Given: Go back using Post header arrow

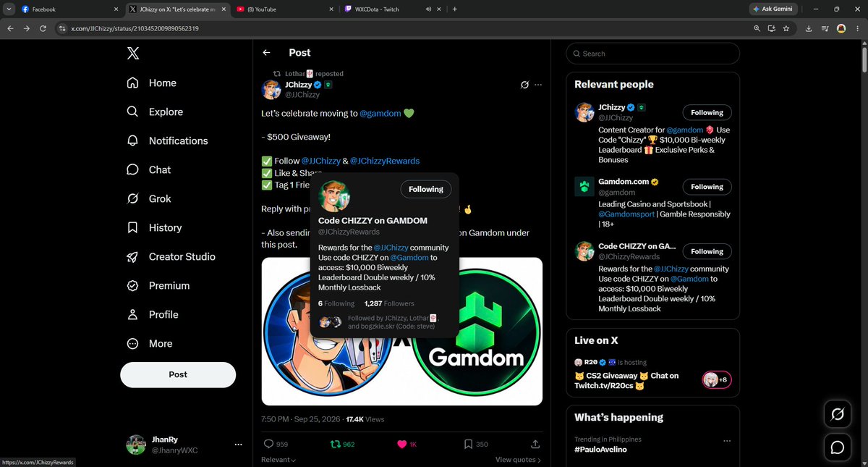Looking at the screenshot, I should click(x=266, y=53).
